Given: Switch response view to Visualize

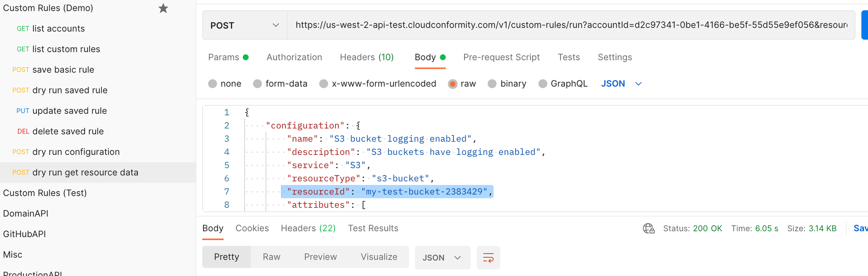Looking at the screenshot, I should (x=379, y=257).
